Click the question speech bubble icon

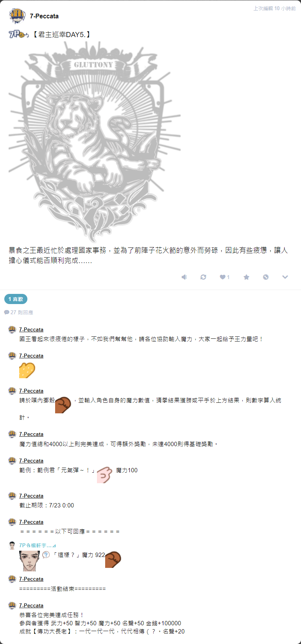(46, 555)
